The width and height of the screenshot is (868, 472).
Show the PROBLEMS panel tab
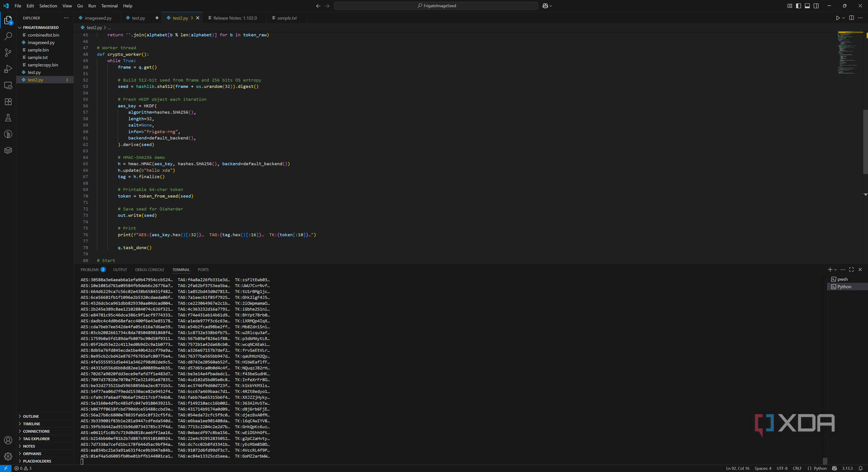coord(93,269)
